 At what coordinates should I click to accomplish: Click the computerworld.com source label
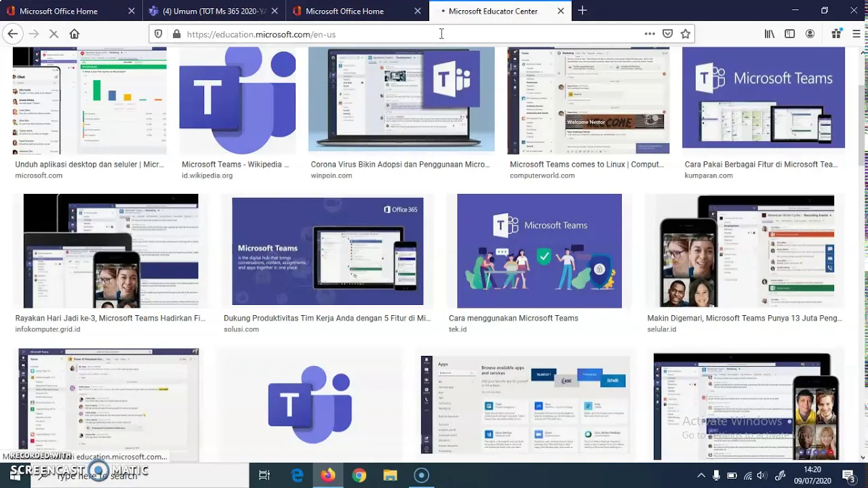(x=542, y=176)
